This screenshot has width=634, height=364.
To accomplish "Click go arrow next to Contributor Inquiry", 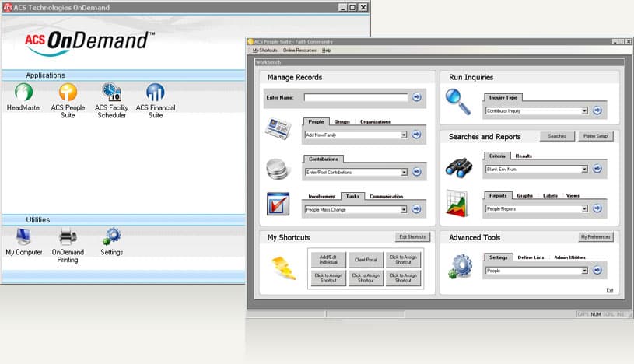I will coord(597,110).
